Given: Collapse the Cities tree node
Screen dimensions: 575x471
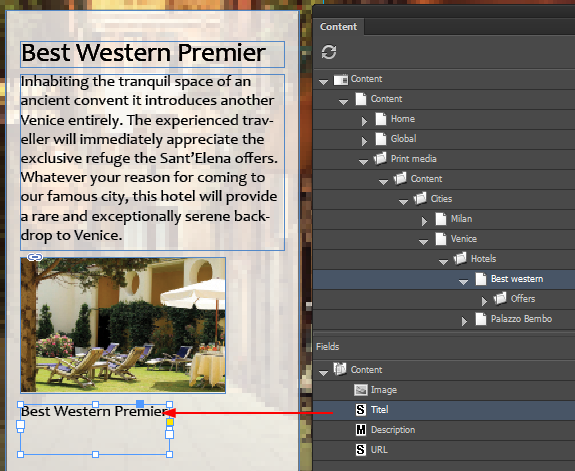Looking at the screenshot, I should click(403, 202).
